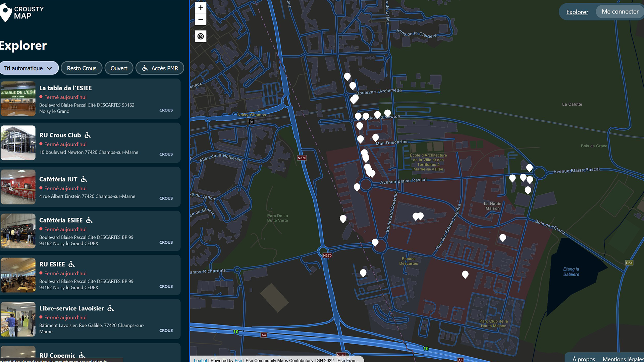This screenshot has height=362, width=644.
Task: Click the wheelchair icon beside Cafétéria ESIEE
Action: (x=89, y=220)
